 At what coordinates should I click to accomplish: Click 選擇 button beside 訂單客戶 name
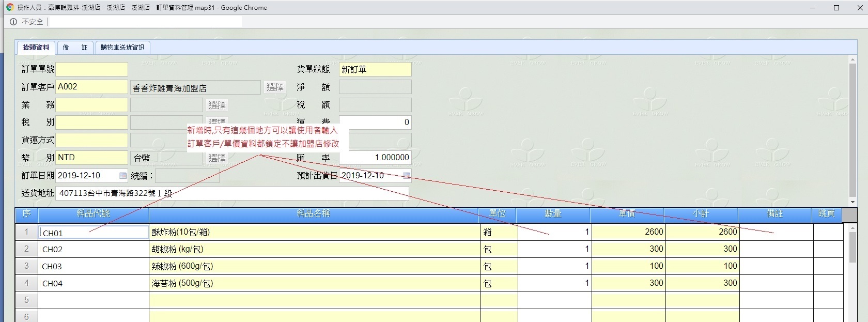275,87
